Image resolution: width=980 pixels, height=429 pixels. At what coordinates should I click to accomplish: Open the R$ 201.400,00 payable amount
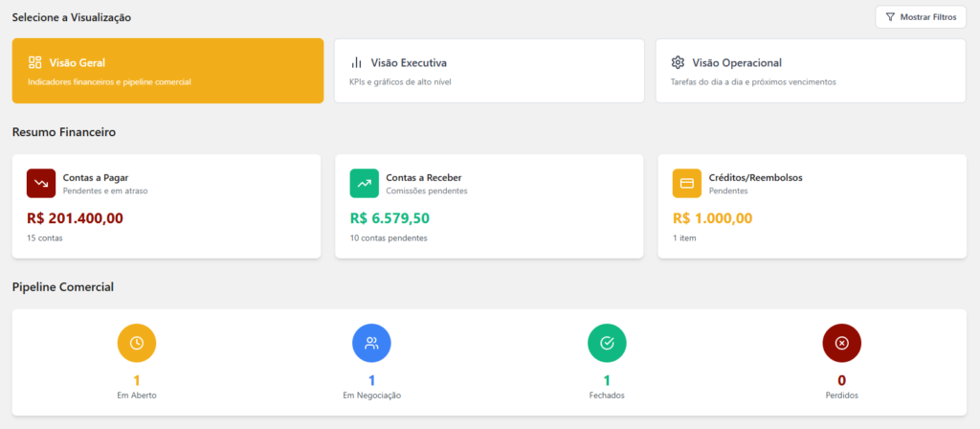75,218
